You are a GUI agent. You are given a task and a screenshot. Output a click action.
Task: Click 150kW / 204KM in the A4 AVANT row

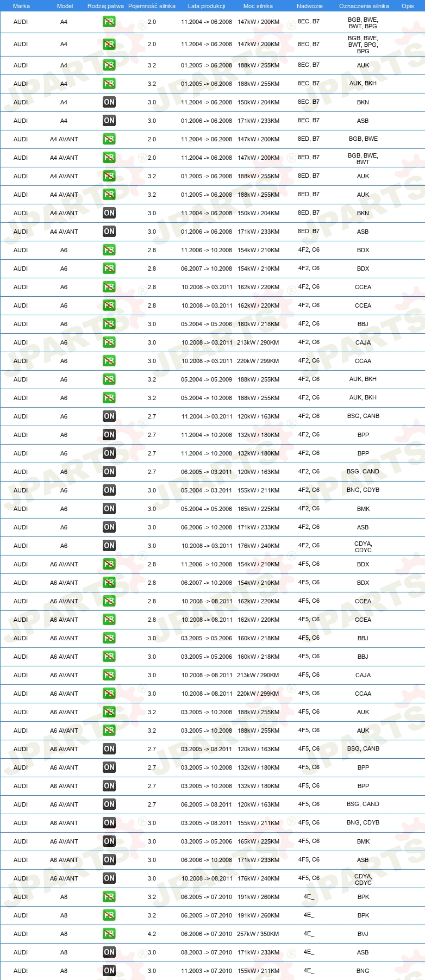(258, 213)
